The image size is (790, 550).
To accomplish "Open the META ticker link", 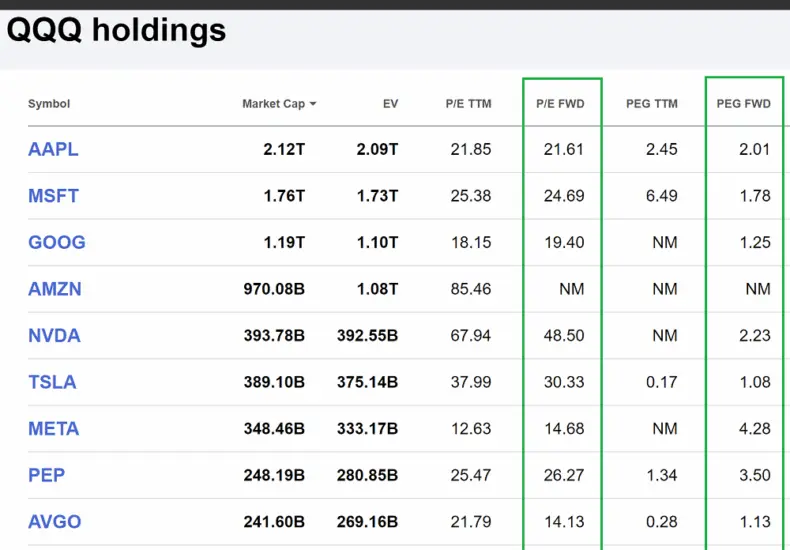I will point(53,429).
